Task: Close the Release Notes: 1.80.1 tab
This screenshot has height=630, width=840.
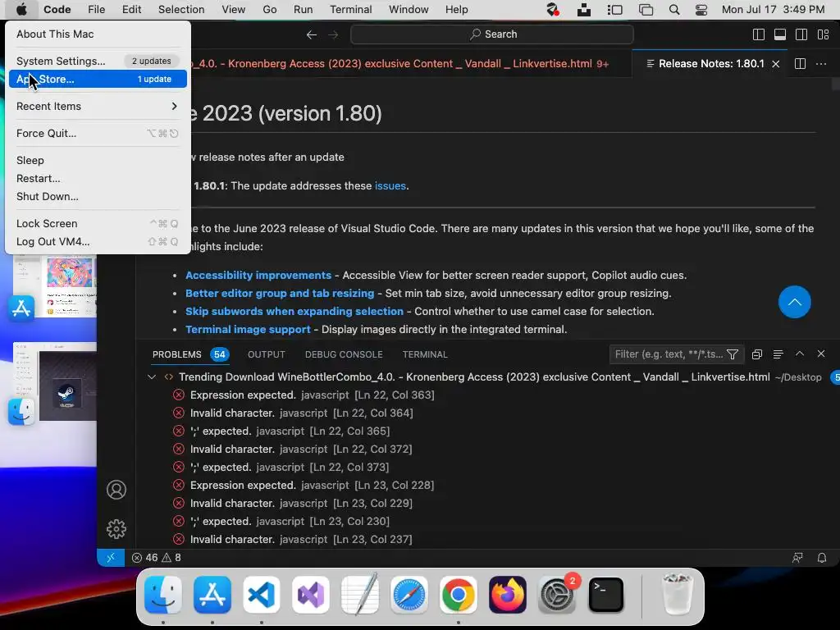Action: pyautogui.click(x=776, y=64)
